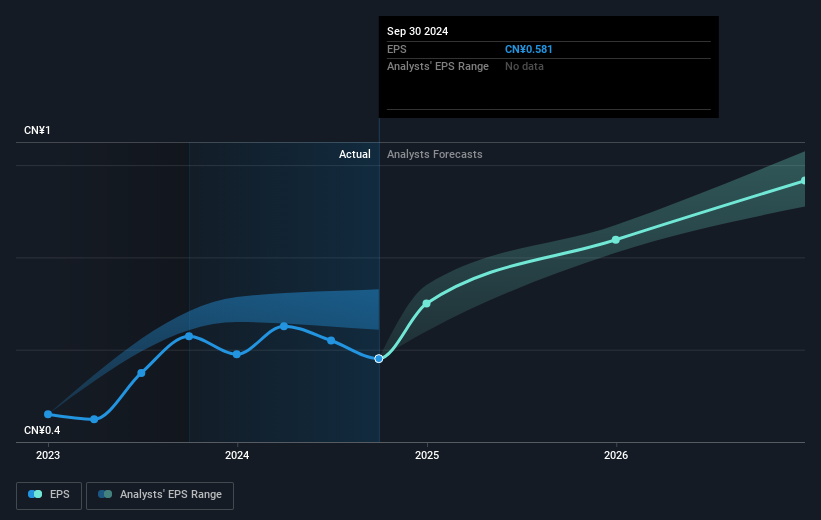This screenshot has height=520, width=821.
Task: Click the 2026 x-axis label
Action: tap(616, 456)
